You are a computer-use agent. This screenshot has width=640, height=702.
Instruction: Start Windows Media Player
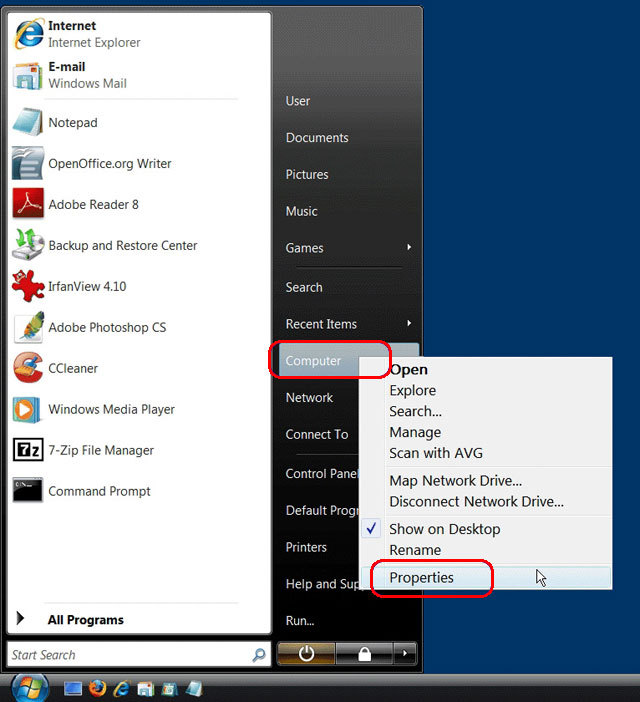click(111, 409)
